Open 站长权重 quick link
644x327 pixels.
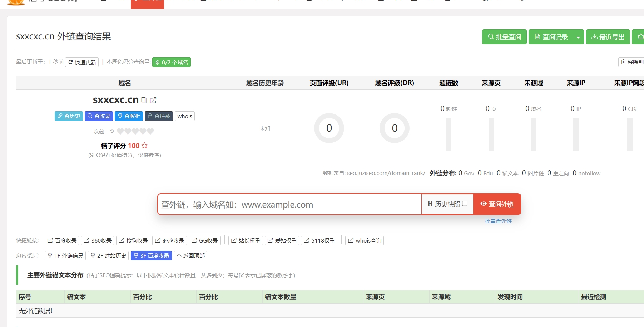click(x=246, y=240)
